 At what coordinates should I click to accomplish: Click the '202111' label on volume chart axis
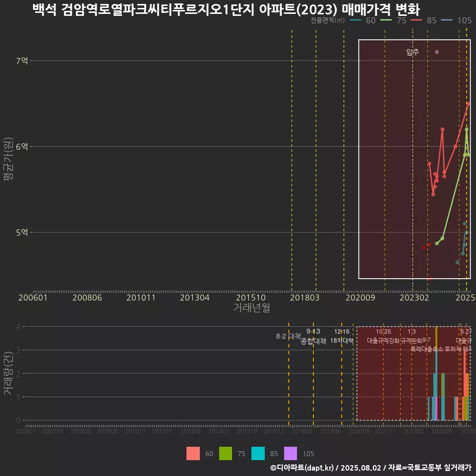385,431
